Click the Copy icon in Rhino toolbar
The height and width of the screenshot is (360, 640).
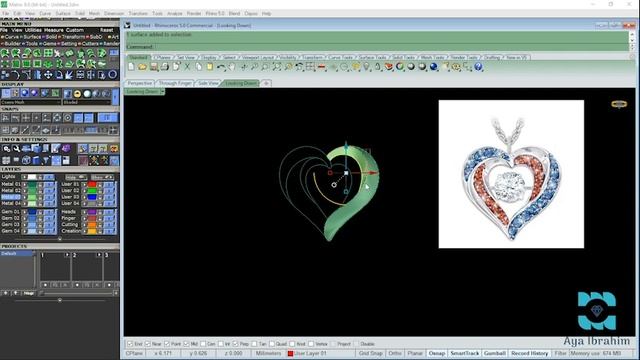click(198, 67)
